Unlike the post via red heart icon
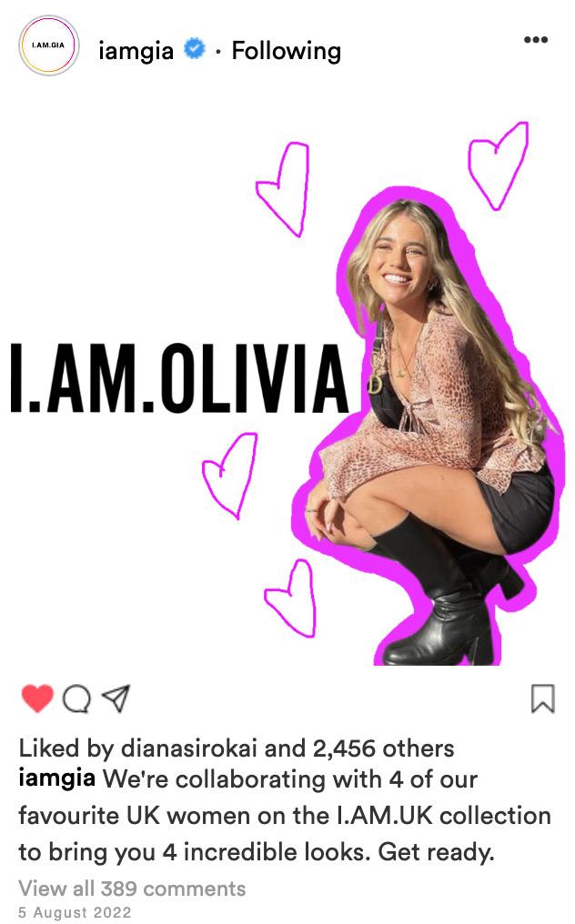 (37, 698)
